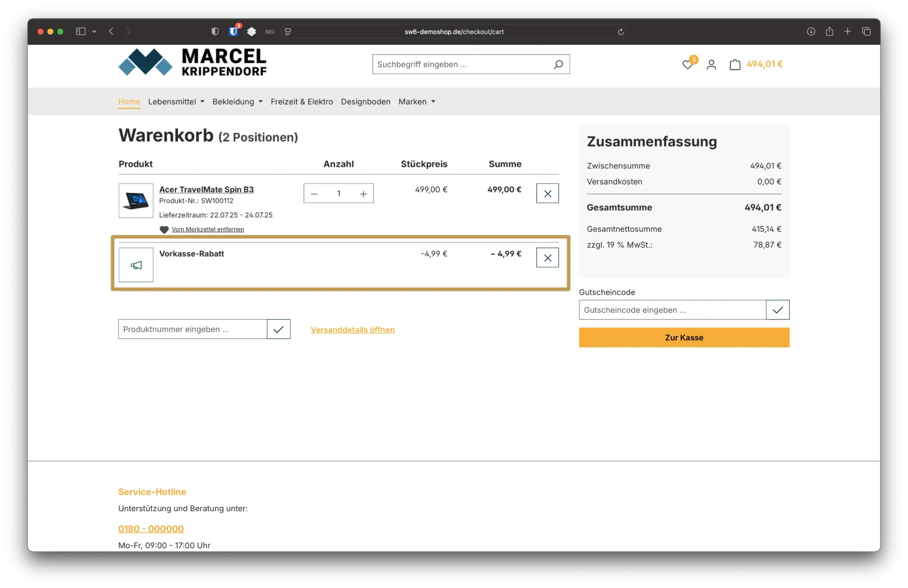The width and height of the screenshot is (908, 588).
Task: Open the Marken dropdown menu
Action: [416, 101]
